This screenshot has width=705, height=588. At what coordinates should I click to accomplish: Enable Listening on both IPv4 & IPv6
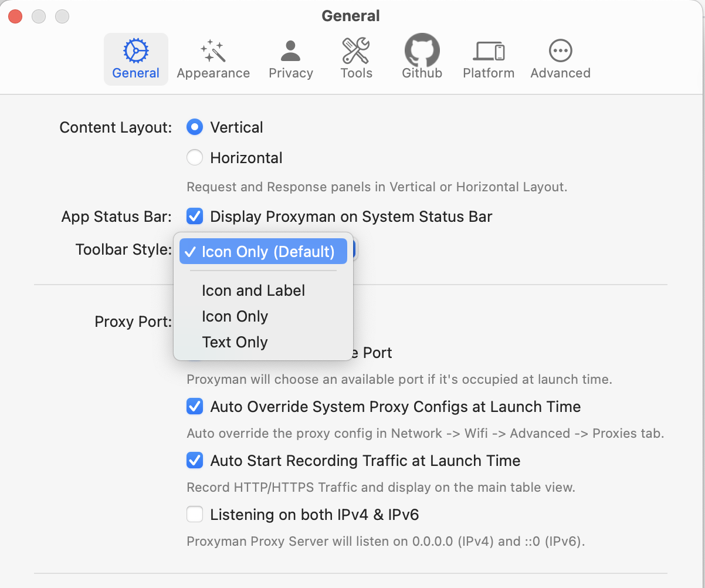(x=194, y=514)
